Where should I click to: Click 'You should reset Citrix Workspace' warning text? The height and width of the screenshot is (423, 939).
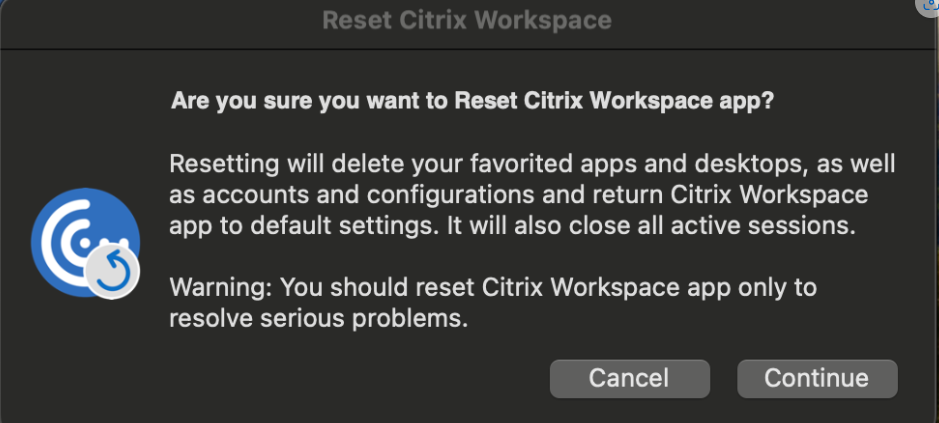coord(480,288)
